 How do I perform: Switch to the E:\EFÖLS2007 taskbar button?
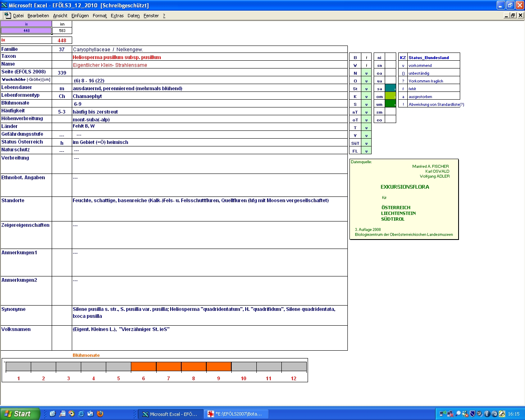(236, 414)
